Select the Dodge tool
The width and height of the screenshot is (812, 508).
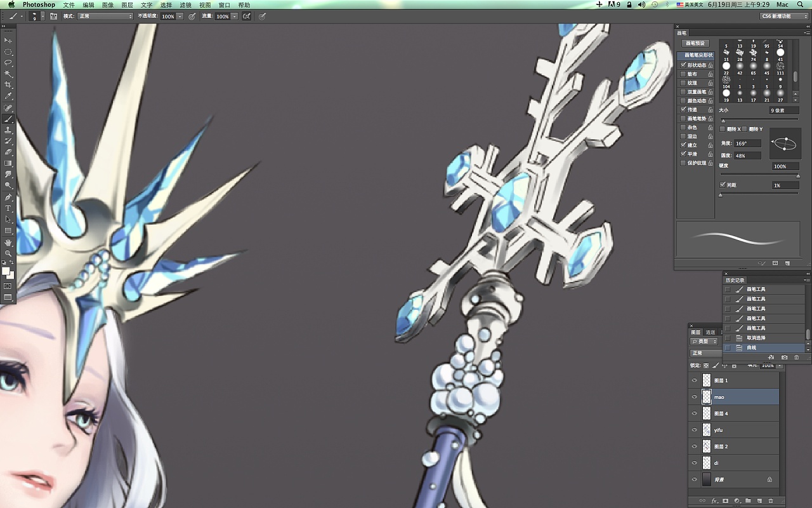[8, 185]
